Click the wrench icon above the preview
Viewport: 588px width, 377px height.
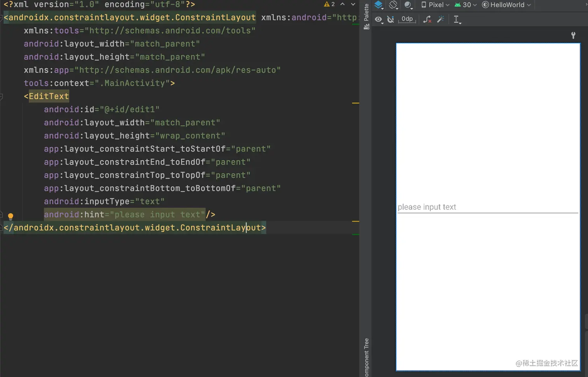tap(573, 35)
